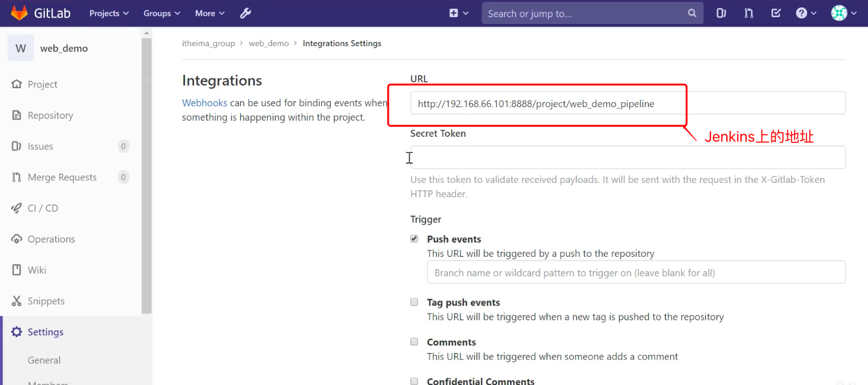The height and width of the screenshot is (385, 868).
Task: Click the CI / CD rocket icon
Action: (17, 208)
